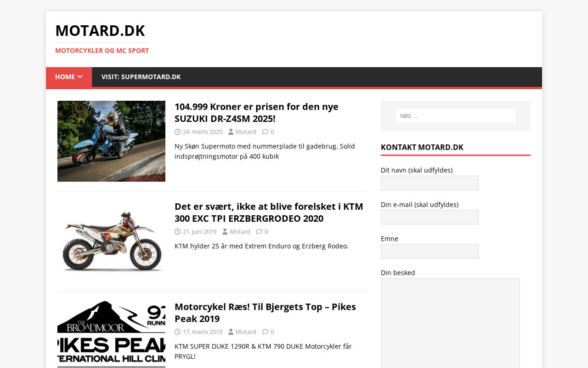This screenshot has width=588, height=368.
Task: Focus the Emne input field
Action: click(430, 251)
